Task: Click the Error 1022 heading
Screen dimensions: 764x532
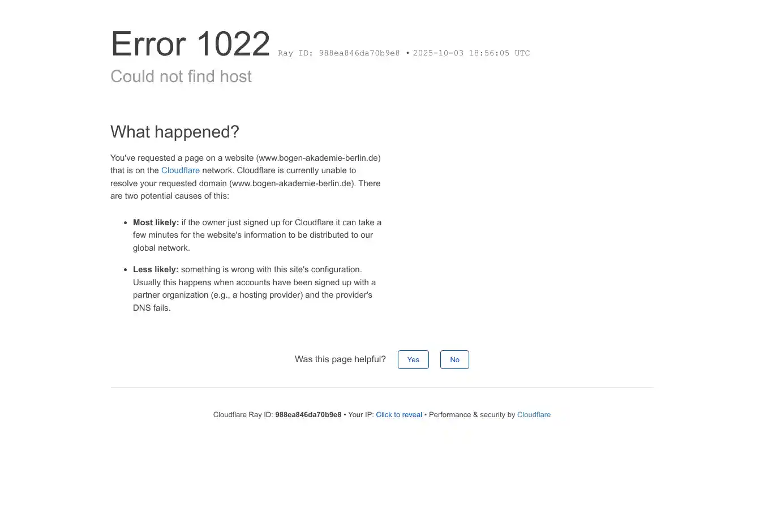Action: (190, 44)
